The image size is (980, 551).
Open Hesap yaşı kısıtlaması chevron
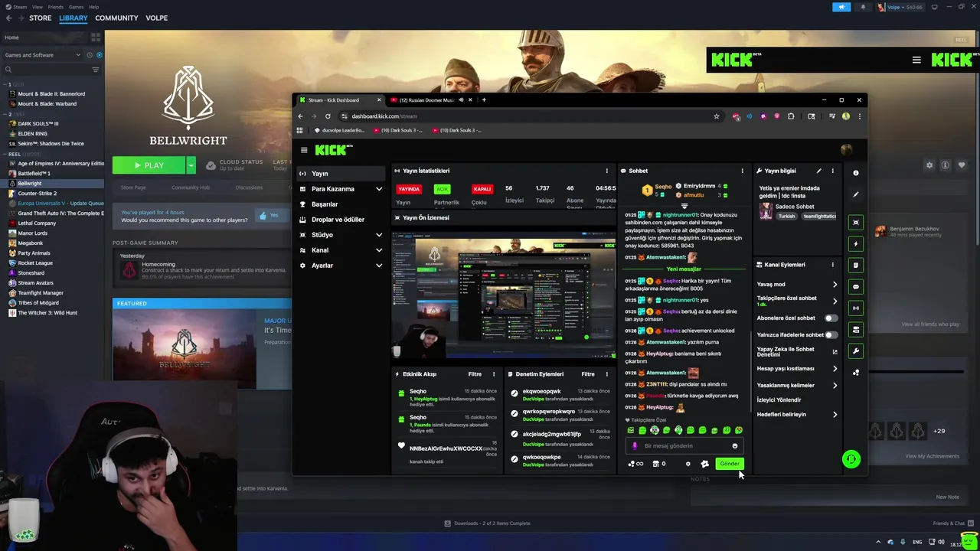835,369
